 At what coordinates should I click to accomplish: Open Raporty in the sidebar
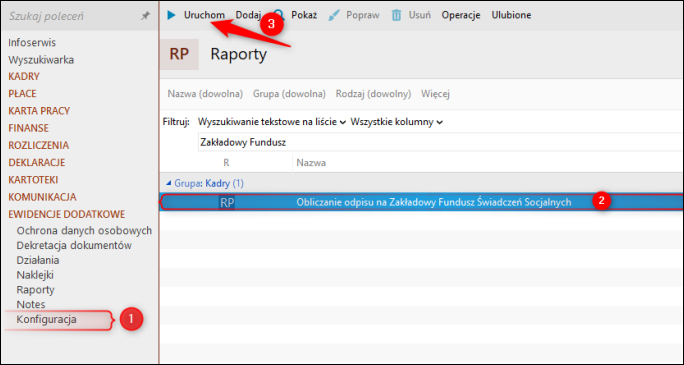click(x=35, y=290)
